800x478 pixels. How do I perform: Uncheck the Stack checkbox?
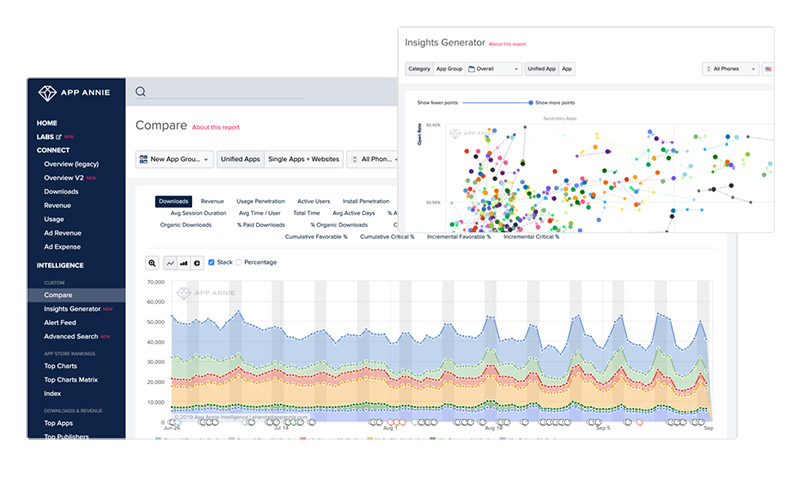pyautogui.click(x=211, y=263)
